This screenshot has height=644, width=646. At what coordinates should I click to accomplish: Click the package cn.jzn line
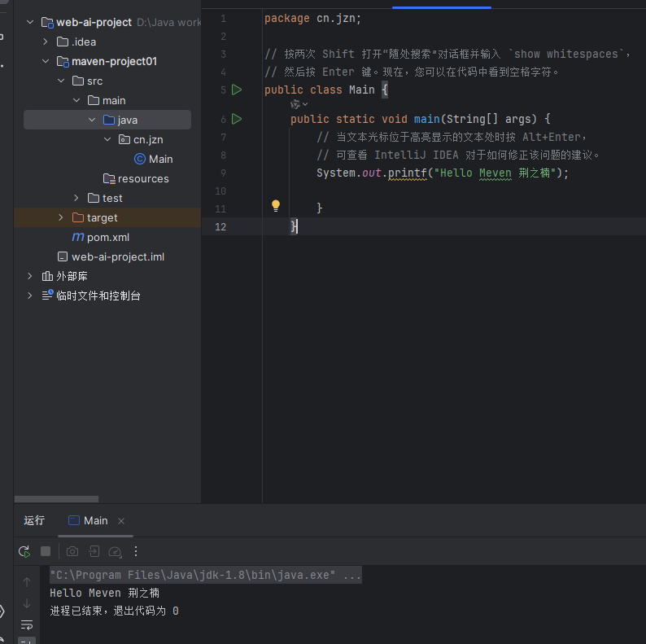[312, 19]
